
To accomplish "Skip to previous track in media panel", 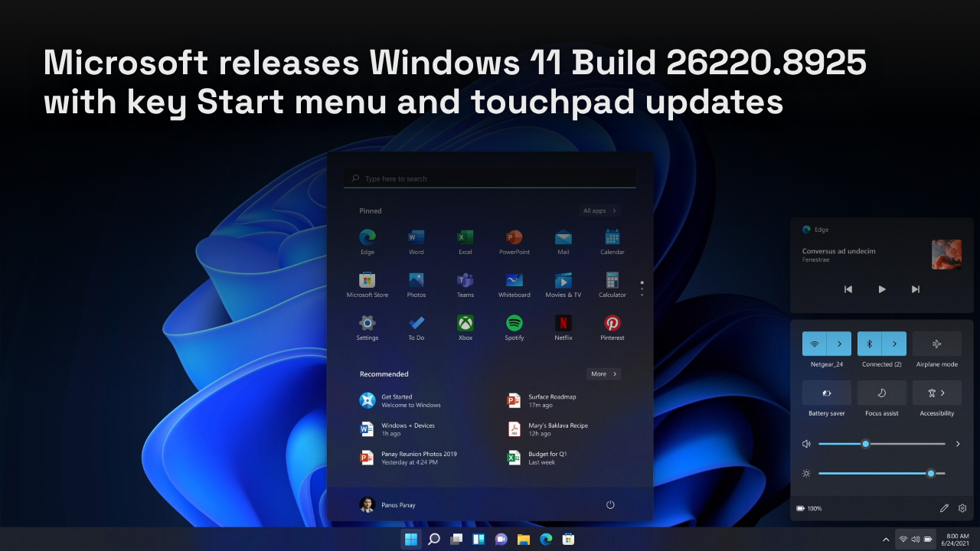I will (x=848, y=289).
